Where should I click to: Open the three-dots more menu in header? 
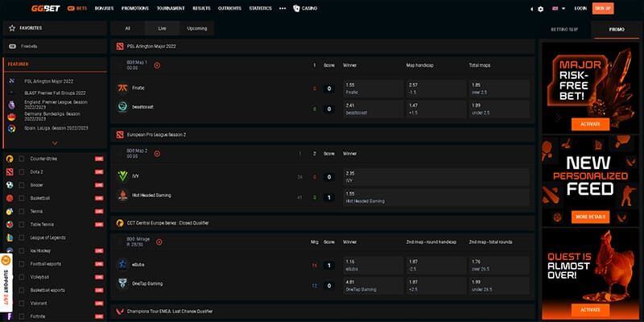tap(283, 8)
